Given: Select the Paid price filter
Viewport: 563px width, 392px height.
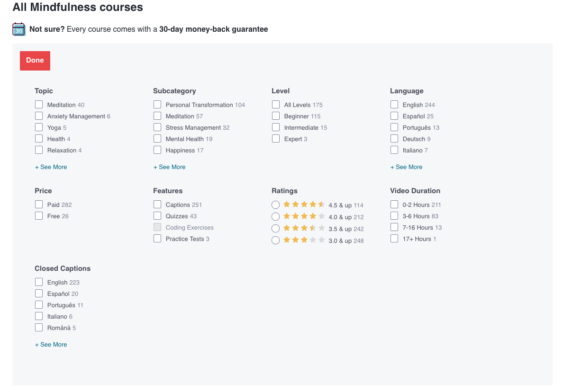Looking at the screenshot, I should 38,204.
